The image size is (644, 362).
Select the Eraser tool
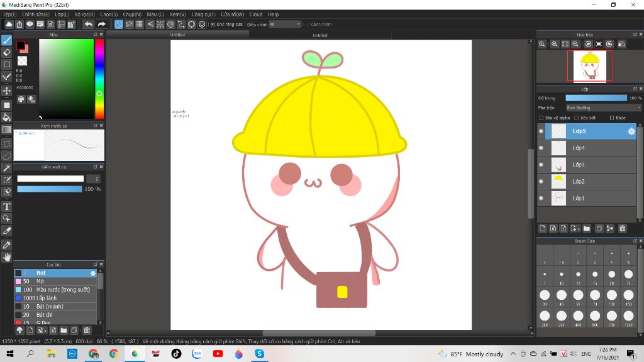[x=6, y=52]
